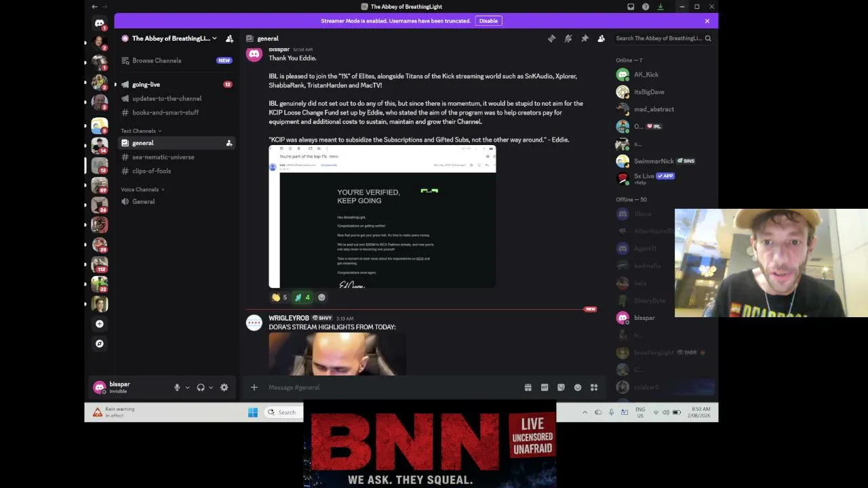This screenshot has height=488, width=868.
Task: Open the gift icon in message bar
Action: tap(528, 388)
